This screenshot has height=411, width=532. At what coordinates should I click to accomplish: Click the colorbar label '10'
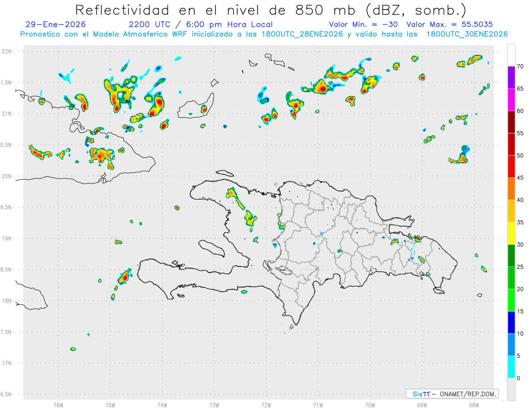coord(520,333)
